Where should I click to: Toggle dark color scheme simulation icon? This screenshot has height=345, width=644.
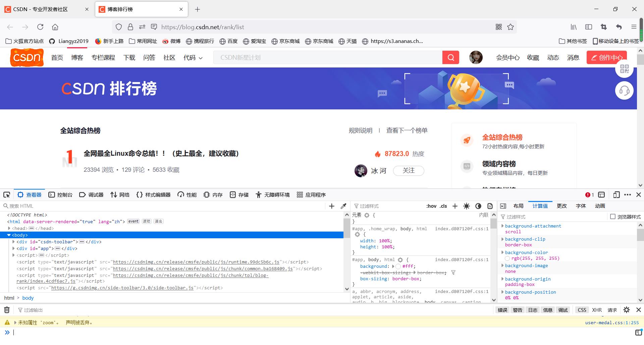click(478, 206)
